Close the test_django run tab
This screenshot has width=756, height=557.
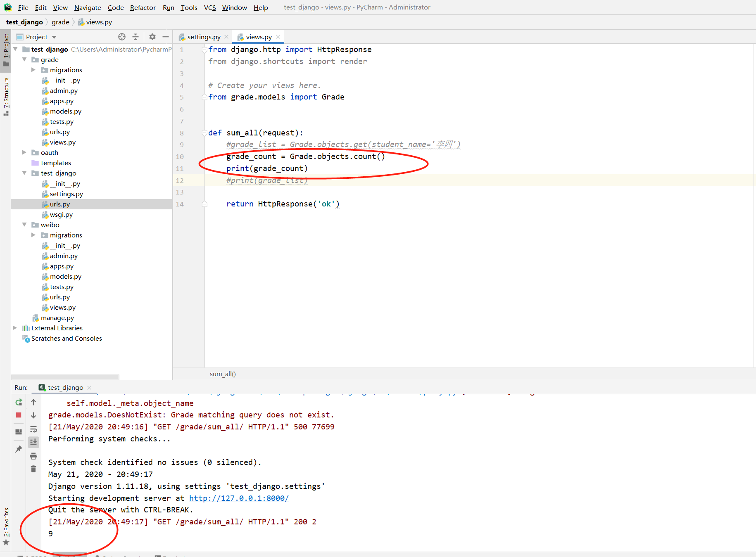point(89,387)
